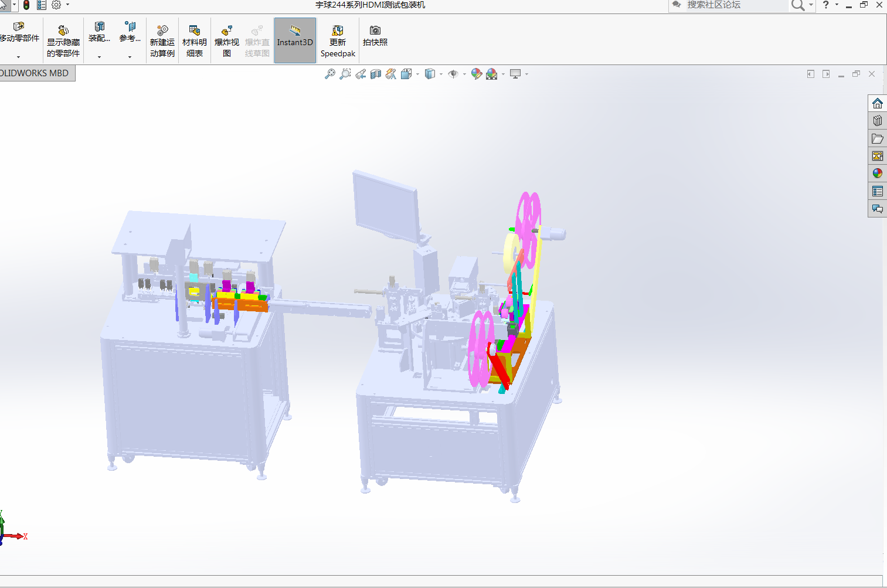This screenshot has width=887, height=588.
Task: Click the Exploded View (爆炸视图) button
Action: 227,40
